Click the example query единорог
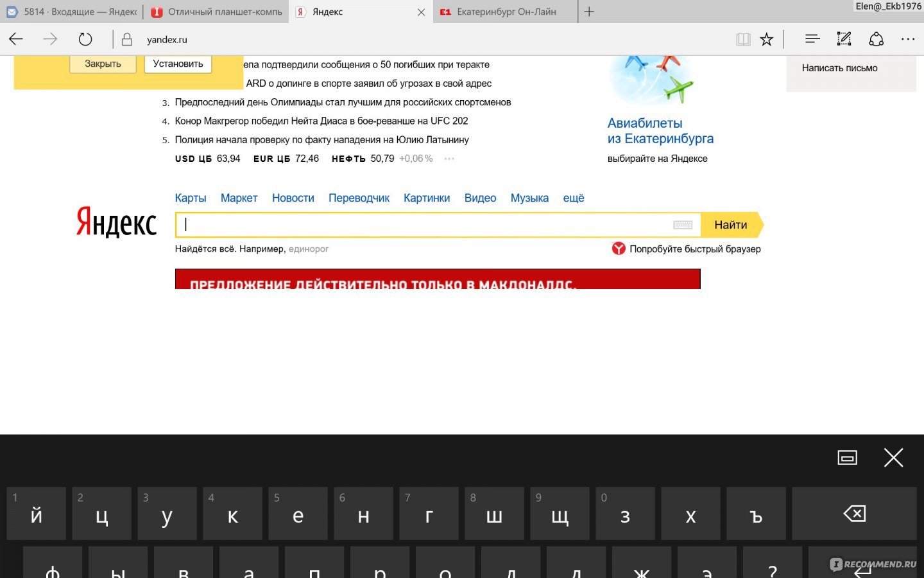Viewport: 924px width, 578px height. [309, 249]
